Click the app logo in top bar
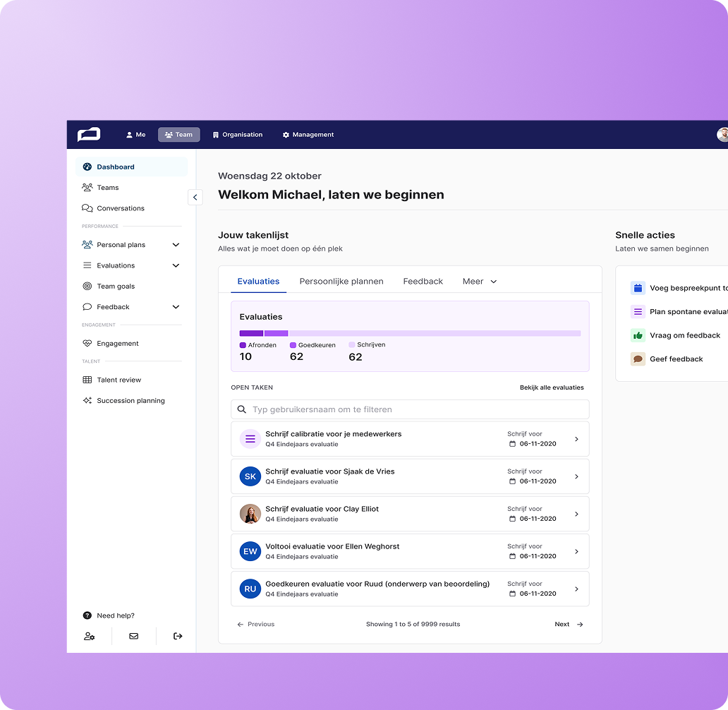This screenshot has height=710, width=728. [89, 134]
